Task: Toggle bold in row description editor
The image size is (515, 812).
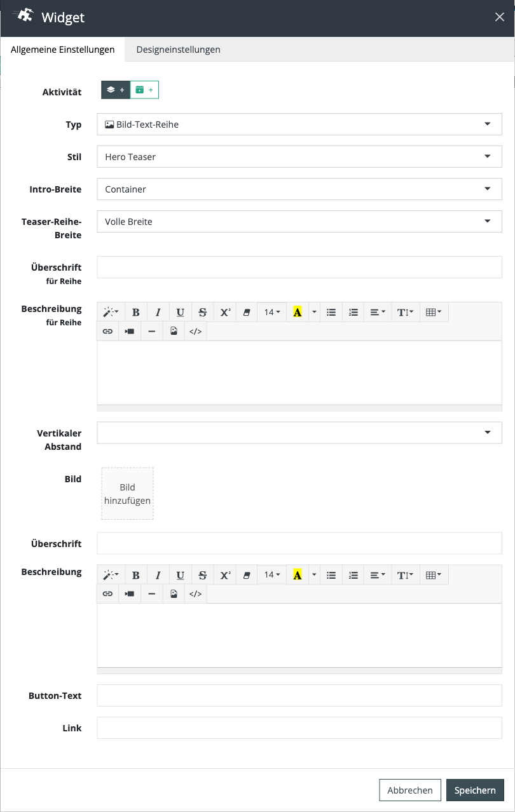Action: [136, 312]
